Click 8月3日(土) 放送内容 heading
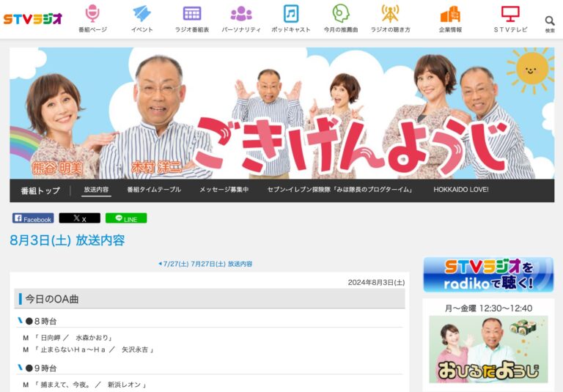The width and height of the screenshot is (563, 392). (67, 240)
